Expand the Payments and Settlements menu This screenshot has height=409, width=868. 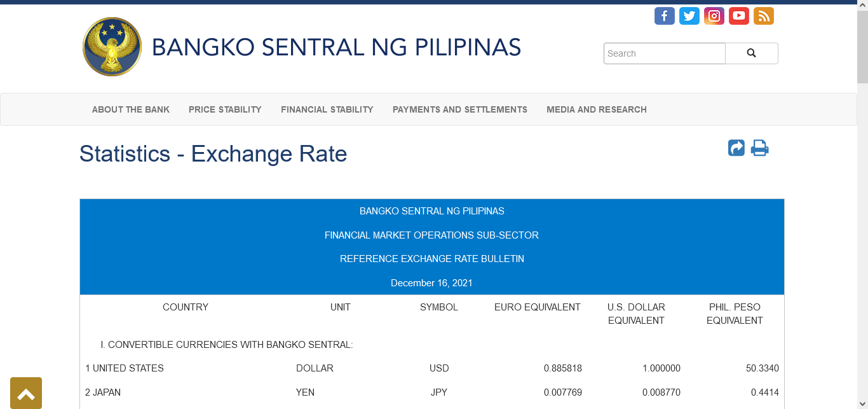point(460,109)
